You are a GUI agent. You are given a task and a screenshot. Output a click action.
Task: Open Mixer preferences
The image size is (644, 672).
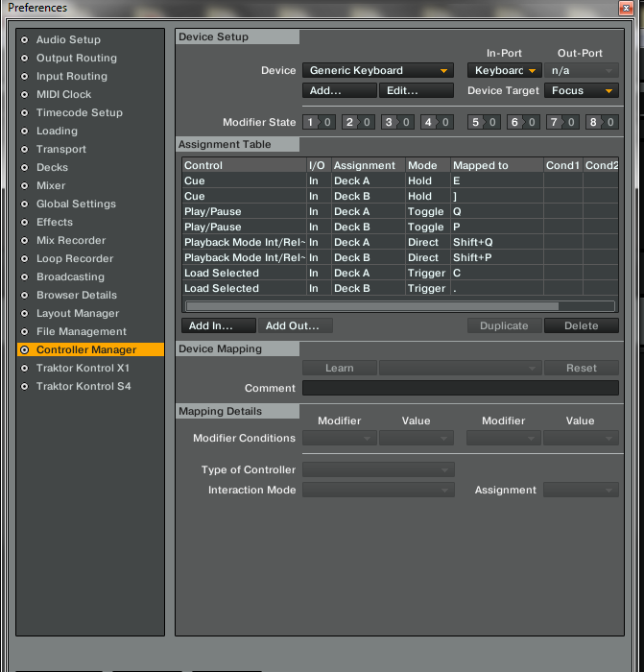click(x=51, y=185)
